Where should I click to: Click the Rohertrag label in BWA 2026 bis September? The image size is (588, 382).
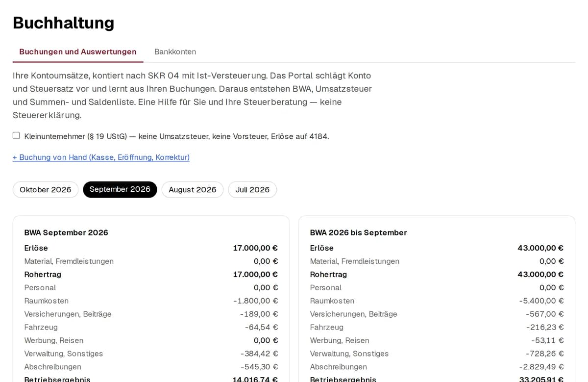328,275
